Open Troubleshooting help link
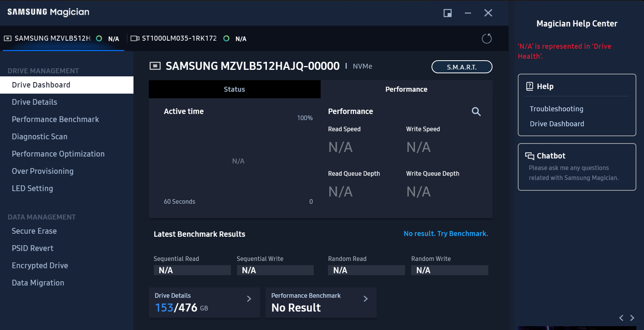The width and height of the screenshot is (644, 330). click(x=556, y=109)
